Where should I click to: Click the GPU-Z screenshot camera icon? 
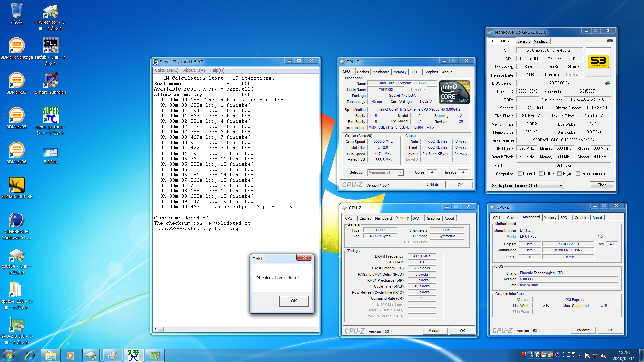[610, 41]
